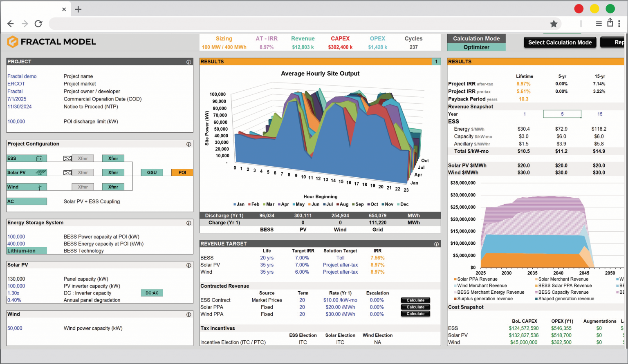Click the PROJECT panel info icon
628x364 pixels.
[x=188, y=62]
